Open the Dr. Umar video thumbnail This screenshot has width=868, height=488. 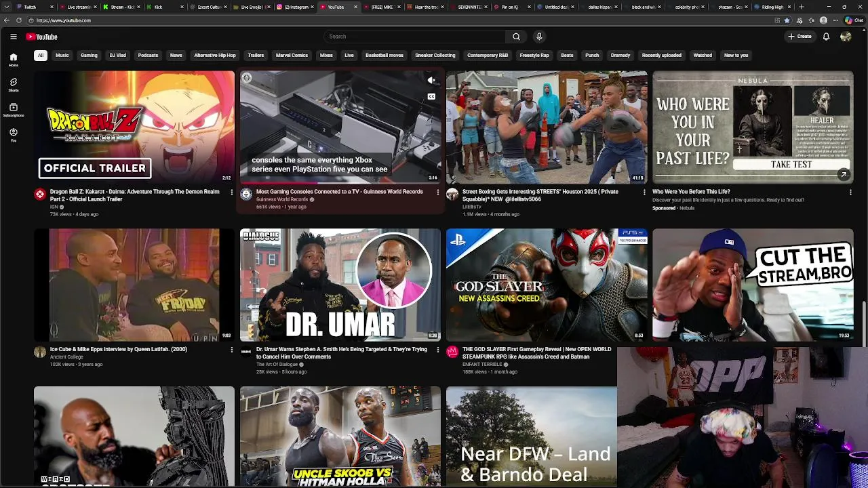(x=340, y=285)
